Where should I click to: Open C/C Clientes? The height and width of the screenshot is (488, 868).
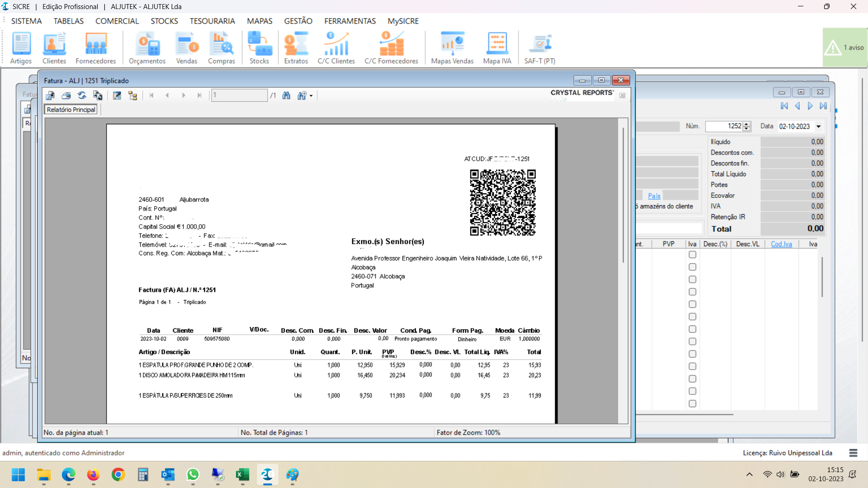pos(336,48)
